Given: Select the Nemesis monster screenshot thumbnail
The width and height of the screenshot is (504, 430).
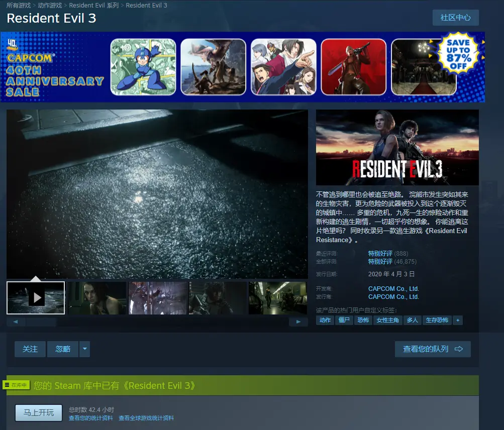Looking at the screenshot, I should pos(157,298).
